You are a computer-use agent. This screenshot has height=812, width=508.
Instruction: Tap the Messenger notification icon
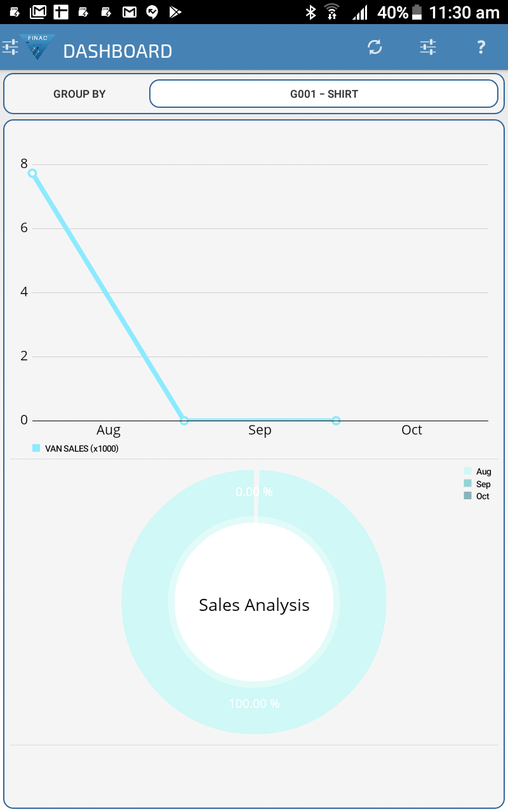[152, 11]
